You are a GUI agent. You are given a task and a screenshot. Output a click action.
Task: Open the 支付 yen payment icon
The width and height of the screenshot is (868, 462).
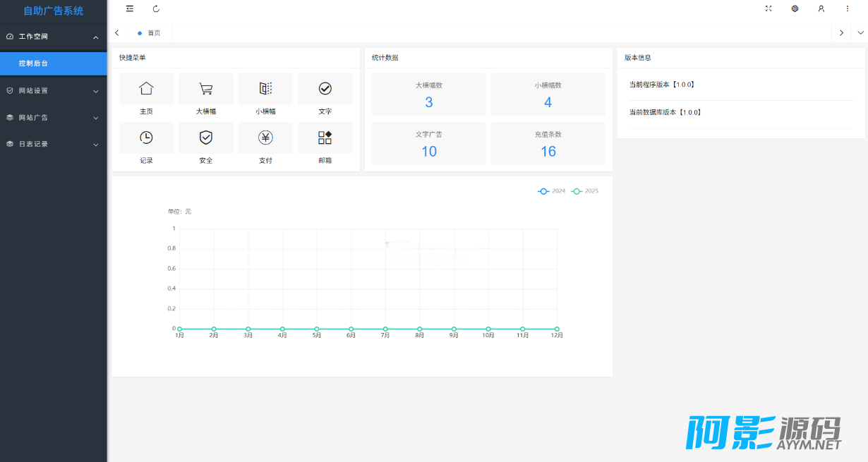265,138
